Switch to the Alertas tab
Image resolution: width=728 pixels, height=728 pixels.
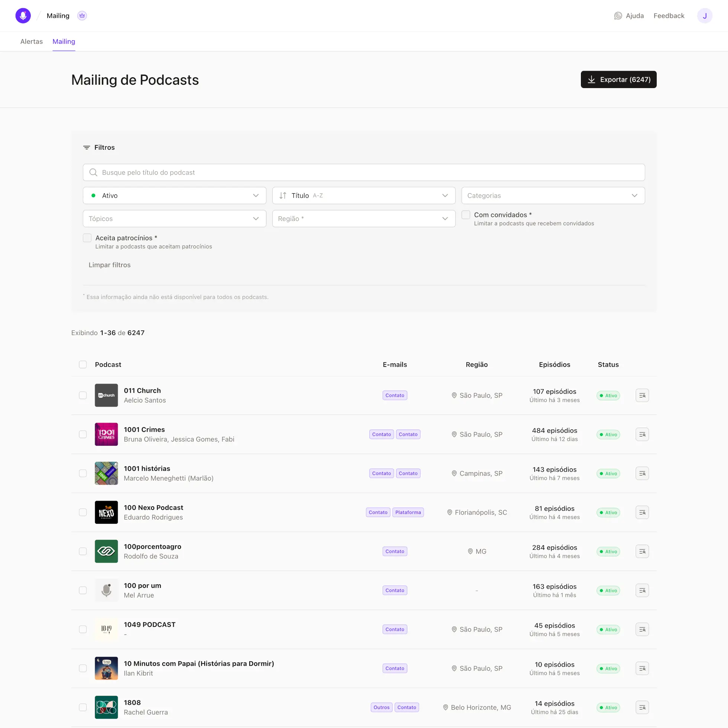31,42
